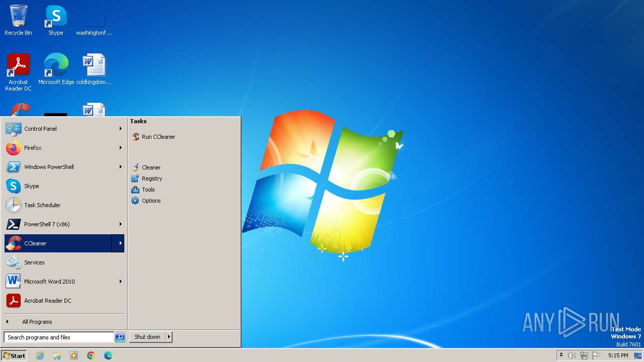Click the Start button
This screenshot has height=362, width=644.
[x=14, y=355]
